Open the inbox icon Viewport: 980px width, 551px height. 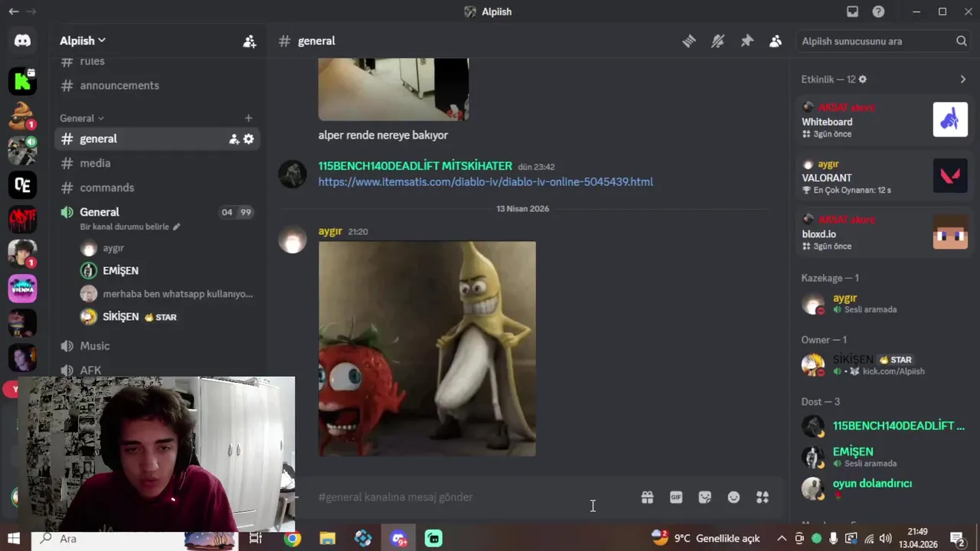pyautogui.click(x=852, y=11)
